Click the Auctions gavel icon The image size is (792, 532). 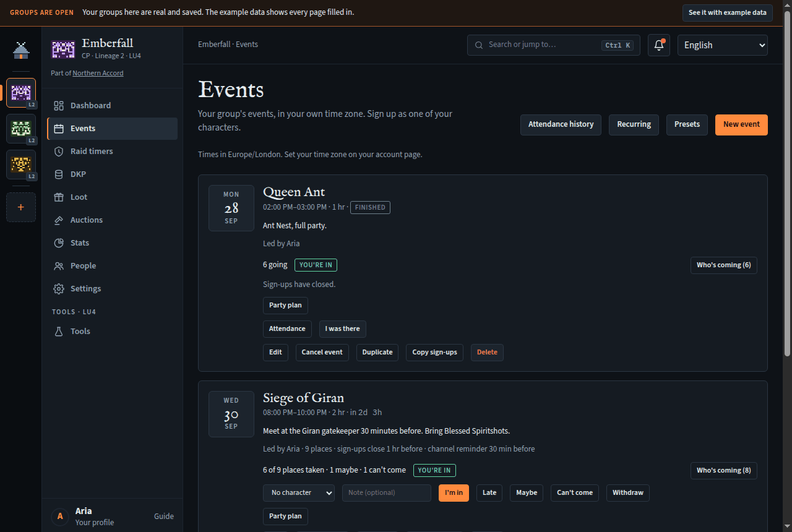coord(59,220)
